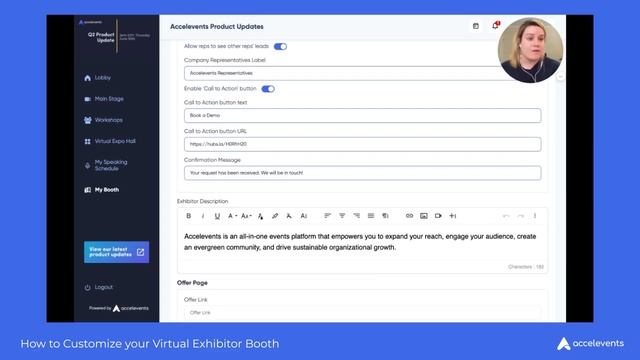The height and width of the screenshot is (360, 640).
Task: Click 'View our latest product updates' banner
Action: click(x=116, y=252)
